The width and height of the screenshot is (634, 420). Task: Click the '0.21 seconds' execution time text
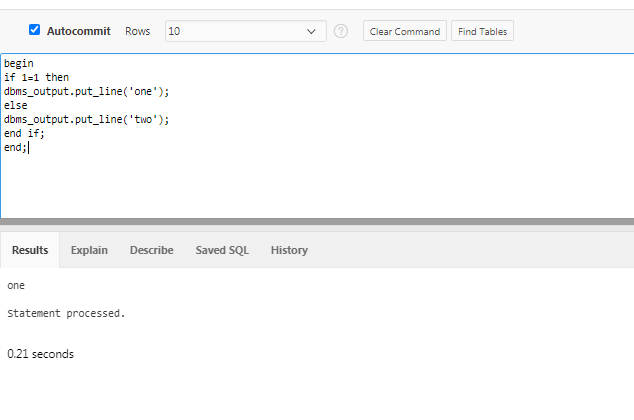[x=40, y=354]
